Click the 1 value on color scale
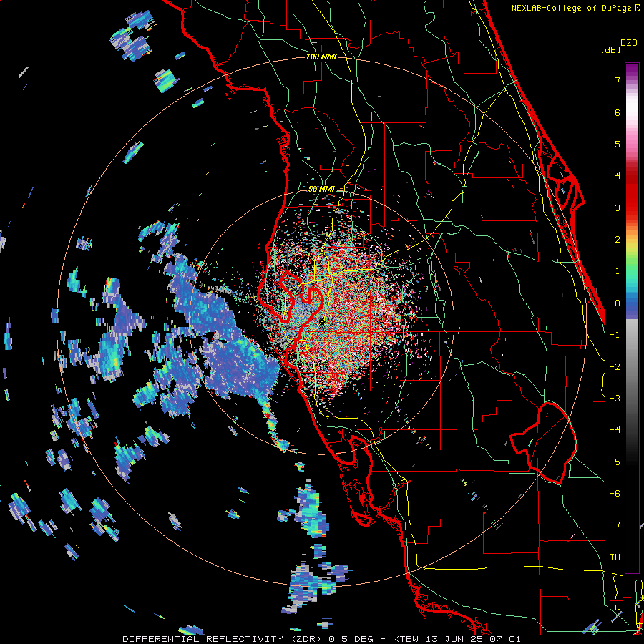The height and width of the screenshot is (644, 644). (x=618, y=271)
